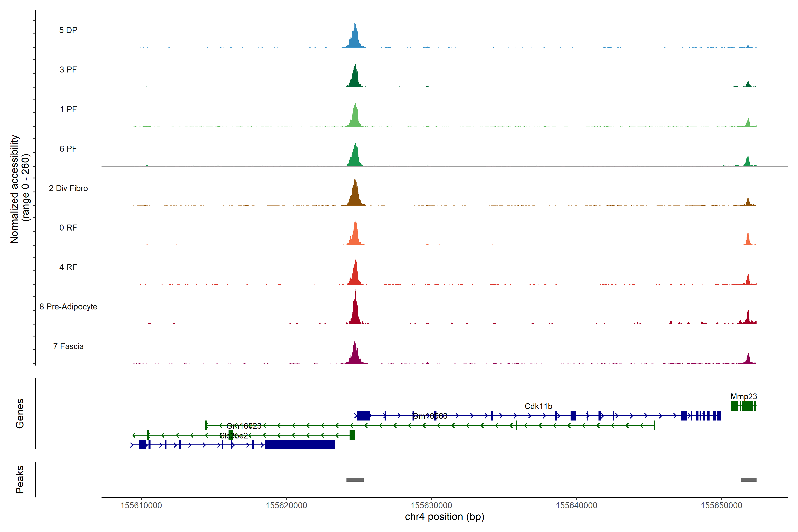798x532 pixels.
Task: Click the brown 2 Div Fibro peak
Action: pos(355,195)
